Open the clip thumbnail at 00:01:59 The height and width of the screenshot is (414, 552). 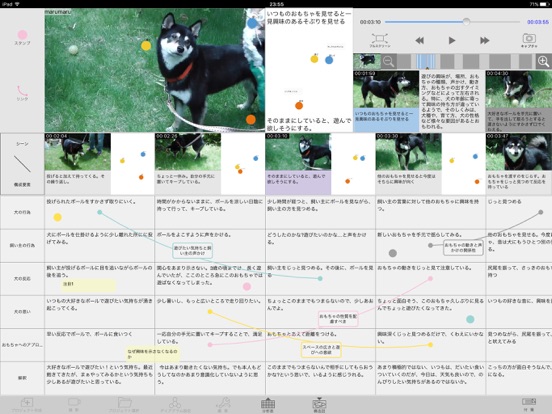tap(386, 89)
